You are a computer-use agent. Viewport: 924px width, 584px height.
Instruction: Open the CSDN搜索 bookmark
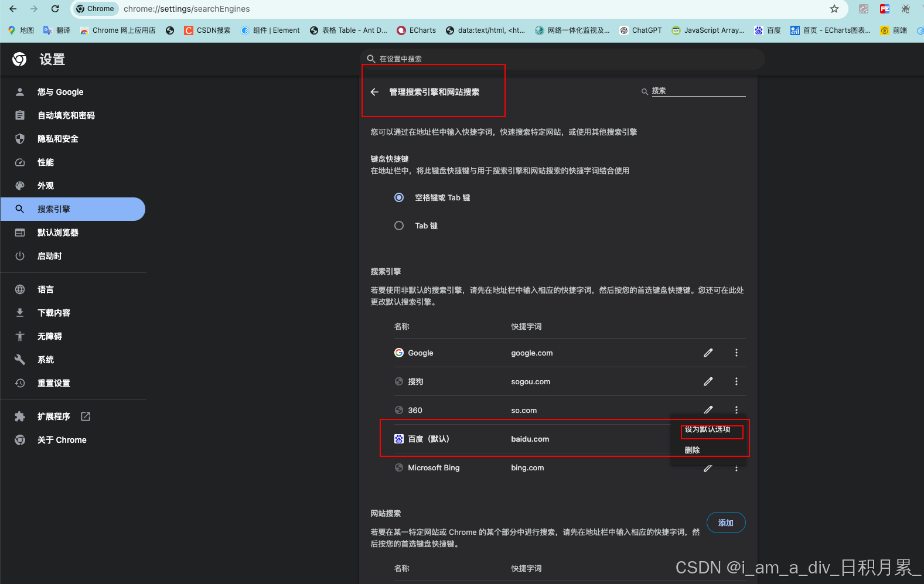click(x=207, y=30)
